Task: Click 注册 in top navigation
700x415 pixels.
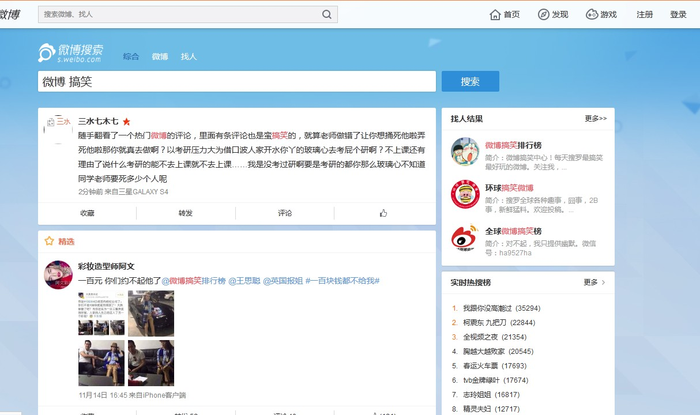Action: pos(645,15)
